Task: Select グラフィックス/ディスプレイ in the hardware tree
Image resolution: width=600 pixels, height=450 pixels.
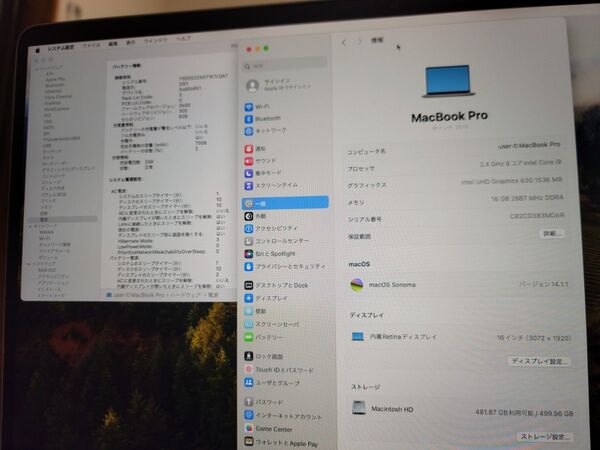Action: (x=68, y=169)
